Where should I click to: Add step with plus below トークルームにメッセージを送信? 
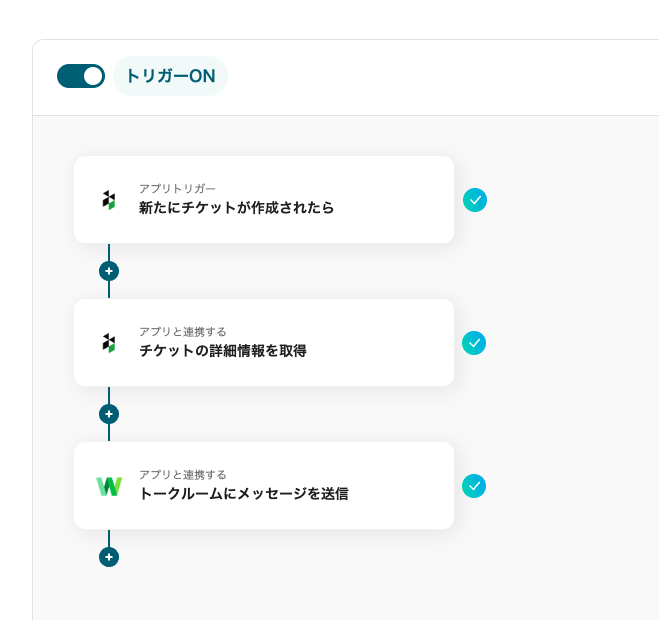click(x=109, y=557)
